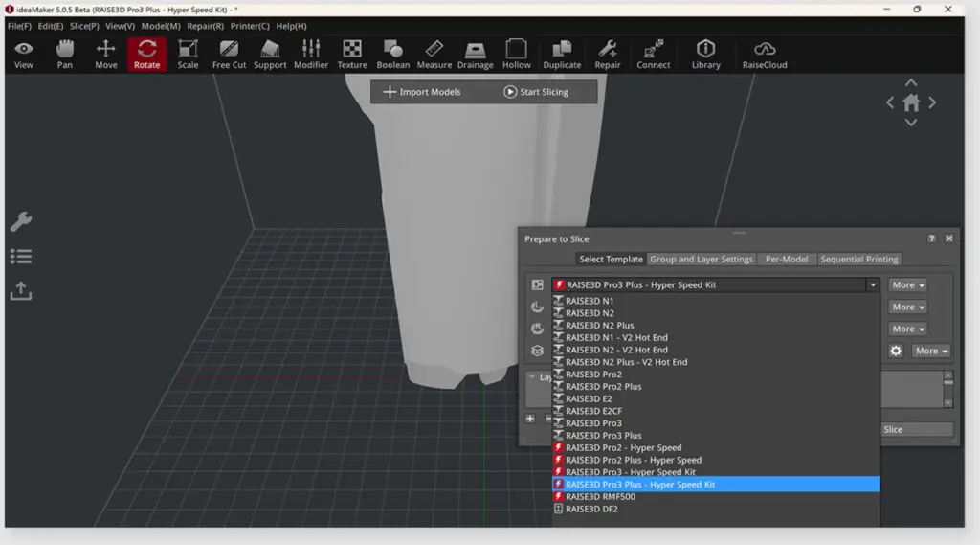Open the Slice menu
This screenshot has height=545, width=980.
pyautogui.click(x=84, y=26)
